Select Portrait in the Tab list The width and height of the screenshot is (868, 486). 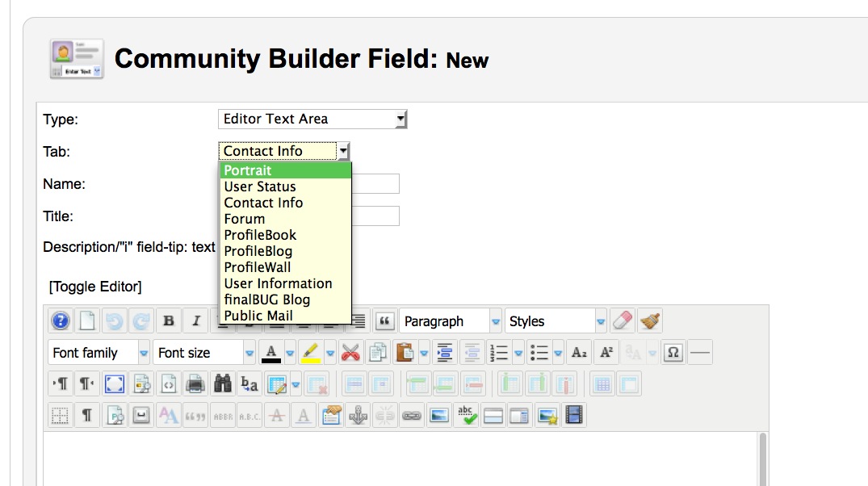tap(286, 170)
